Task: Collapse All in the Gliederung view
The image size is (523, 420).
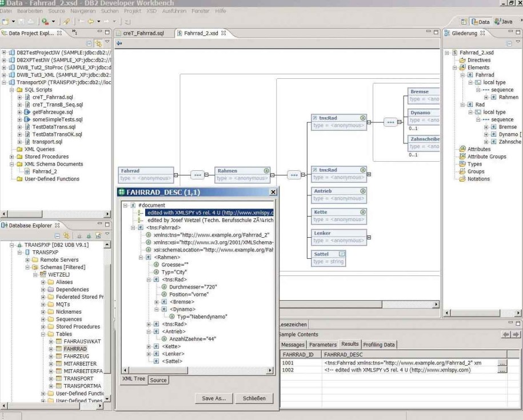Action: click(509, 44)
